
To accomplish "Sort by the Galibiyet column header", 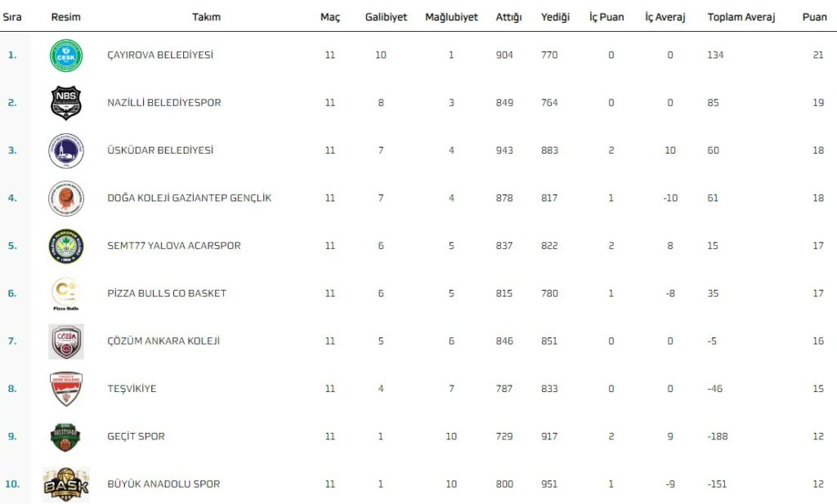I will click(x=386, y=17).
